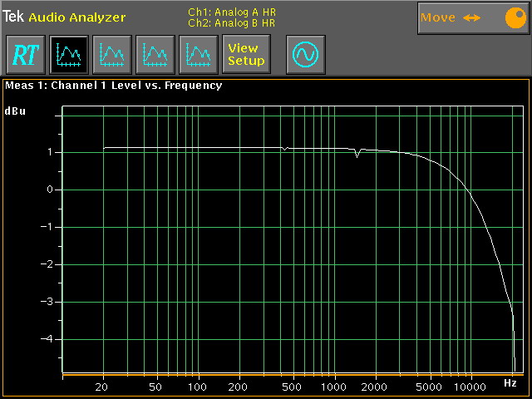This screenshot has height=399, width=532.
Task: Show the third measurement graph icon
Action: click(155, 55)
